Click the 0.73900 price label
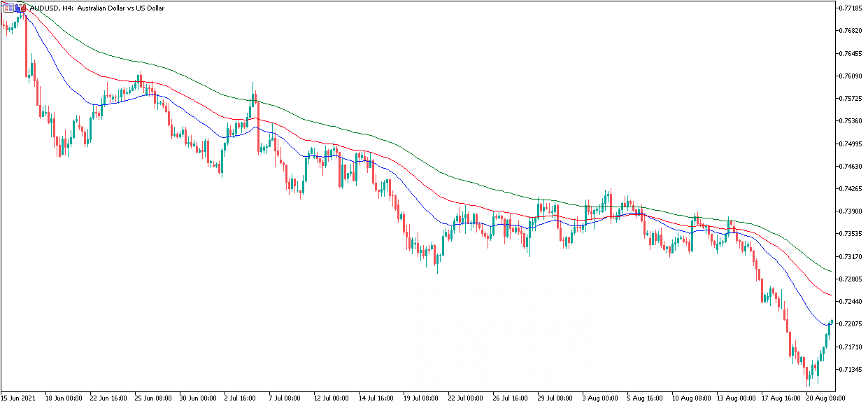868x404 pixels. pos(851,211)
